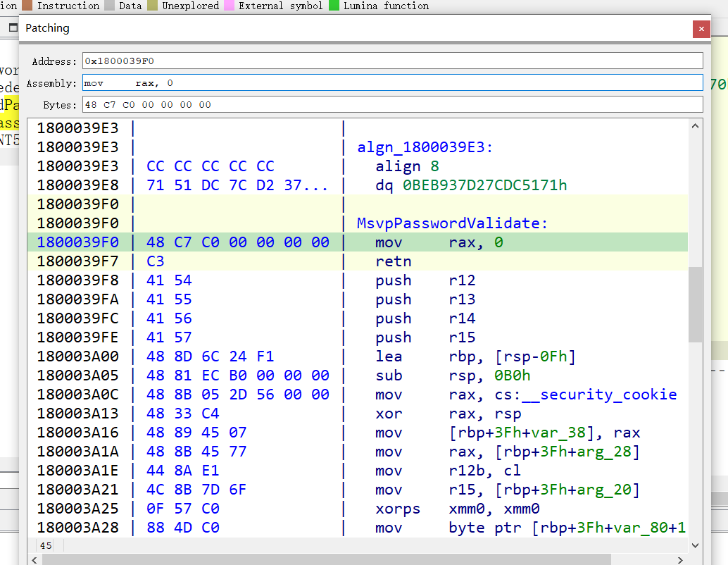The image size is (728, 565).
Task: Click the External symbol pink swatch
Action: pyautogui.click(x=229, y=6)
